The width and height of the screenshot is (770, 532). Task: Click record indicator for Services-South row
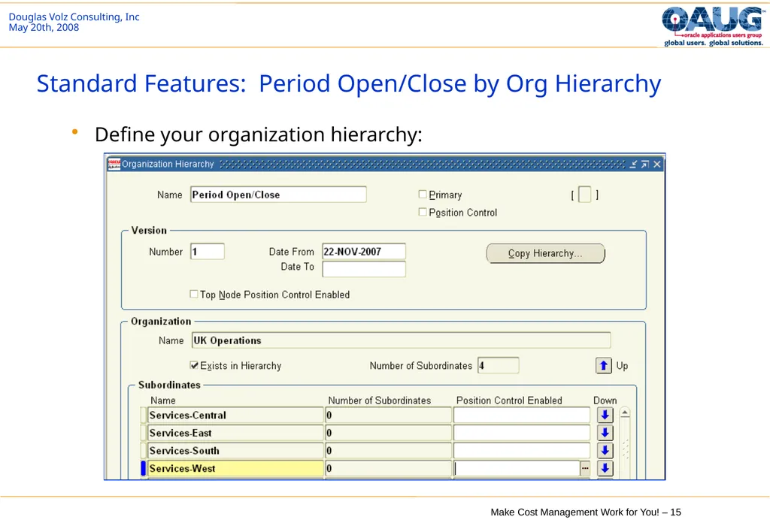tap(144, 451)
